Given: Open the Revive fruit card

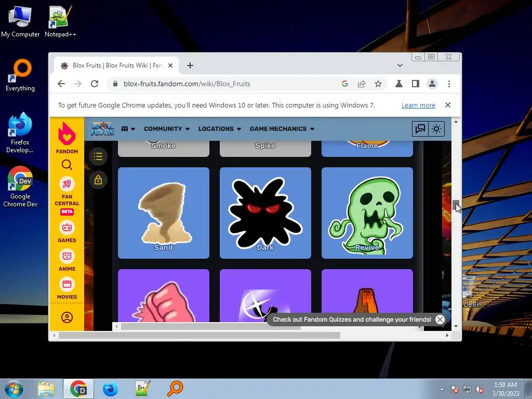Looking at the screenshot, I should click(367, 213).
